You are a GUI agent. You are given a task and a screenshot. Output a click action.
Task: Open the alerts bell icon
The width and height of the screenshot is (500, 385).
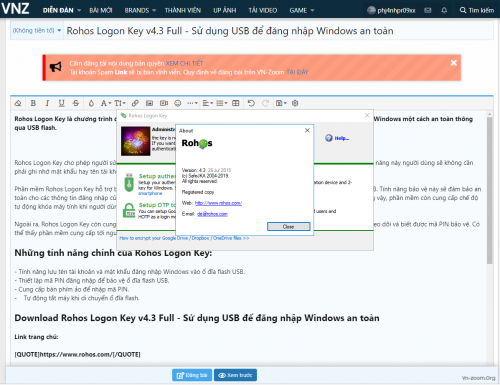click(444, 10)
